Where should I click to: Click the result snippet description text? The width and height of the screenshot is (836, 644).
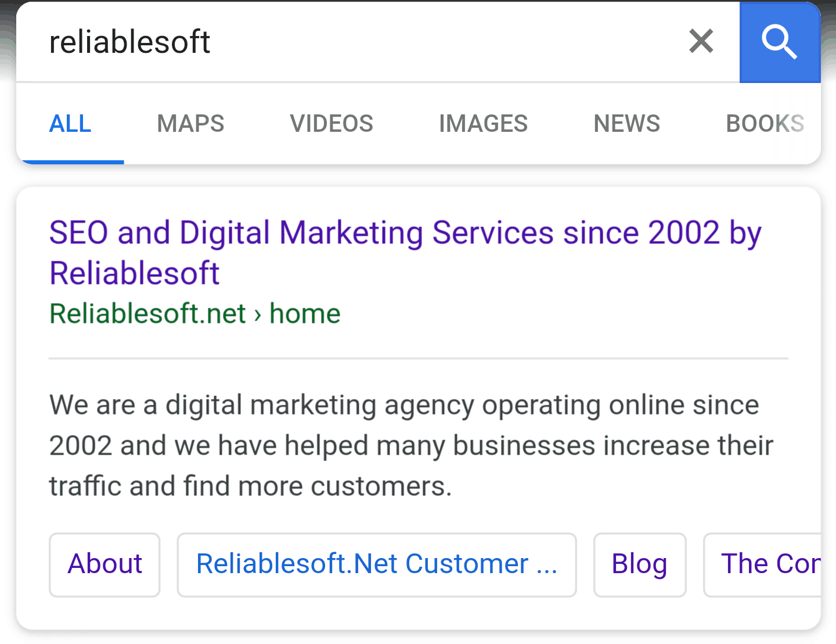[x=410, y=445]
